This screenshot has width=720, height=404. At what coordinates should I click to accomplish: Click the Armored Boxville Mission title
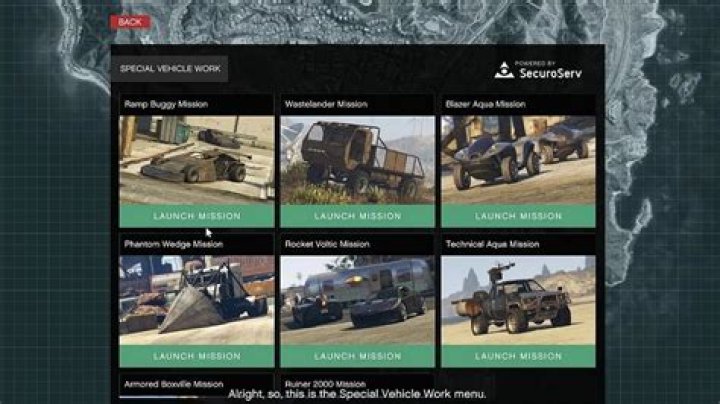pyautogui.click(x=174, y=384)
